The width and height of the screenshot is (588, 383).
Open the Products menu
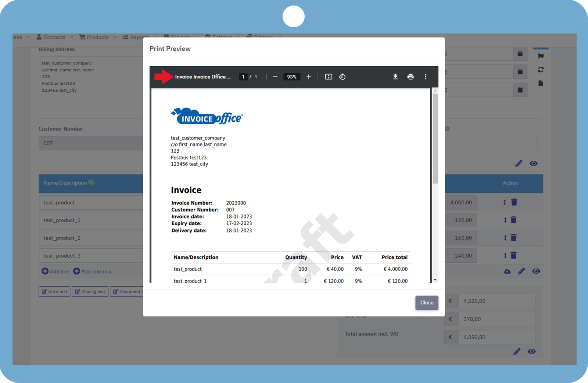click(x=98, y=37)
